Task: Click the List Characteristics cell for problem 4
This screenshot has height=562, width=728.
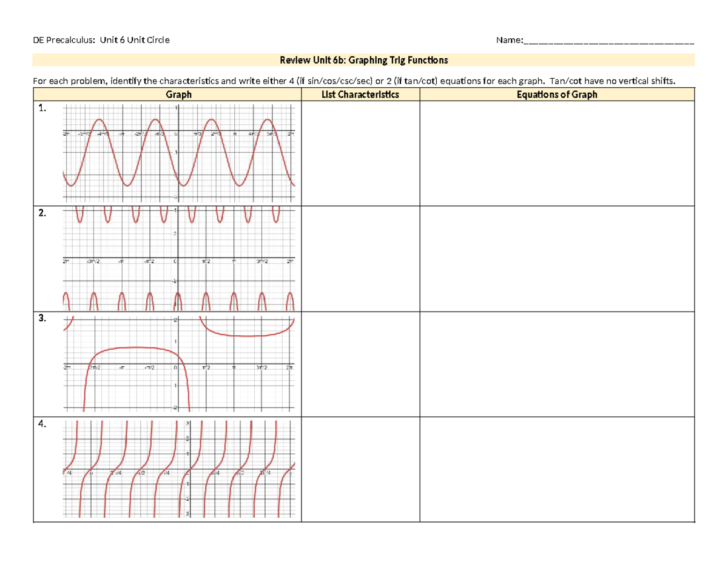Action: point(360,469)
